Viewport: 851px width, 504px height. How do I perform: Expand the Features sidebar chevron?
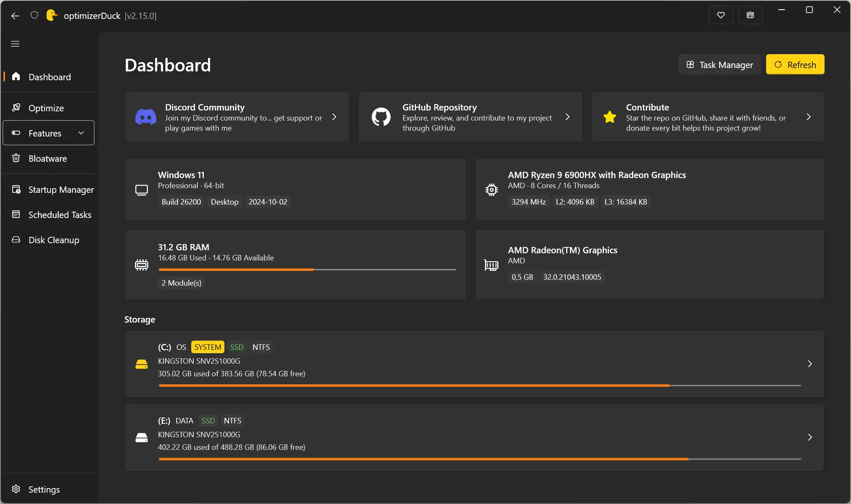pos(81,133)
